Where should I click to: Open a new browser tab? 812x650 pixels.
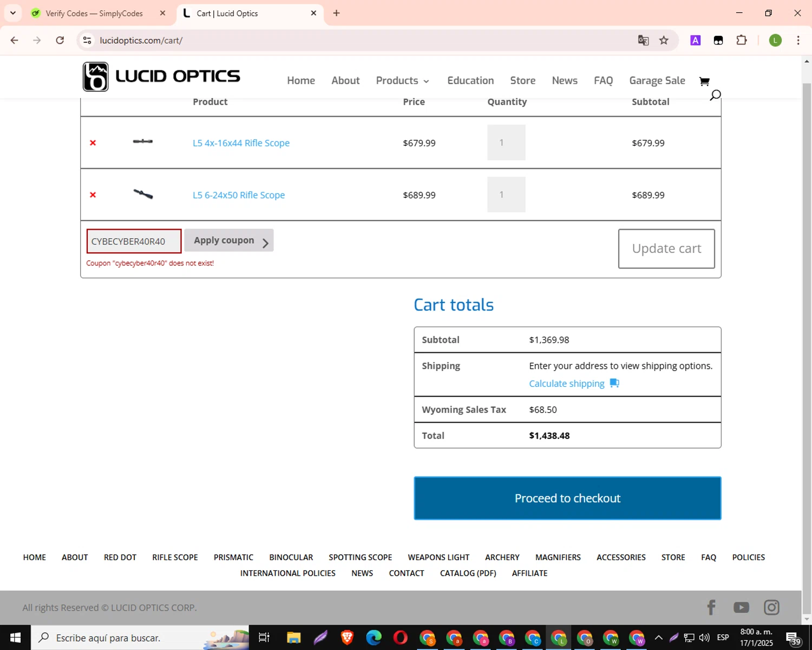pos(336,14)
